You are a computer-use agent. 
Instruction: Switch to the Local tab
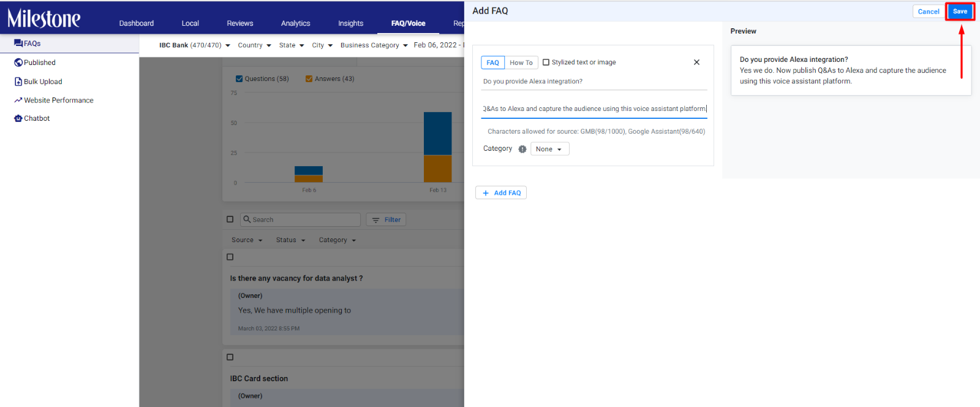(190, 23)
